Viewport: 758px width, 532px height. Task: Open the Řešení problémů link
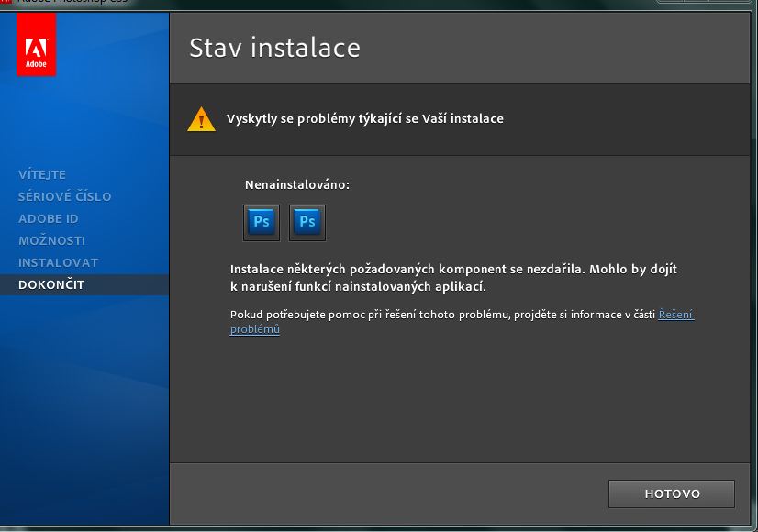pos(675,315)
